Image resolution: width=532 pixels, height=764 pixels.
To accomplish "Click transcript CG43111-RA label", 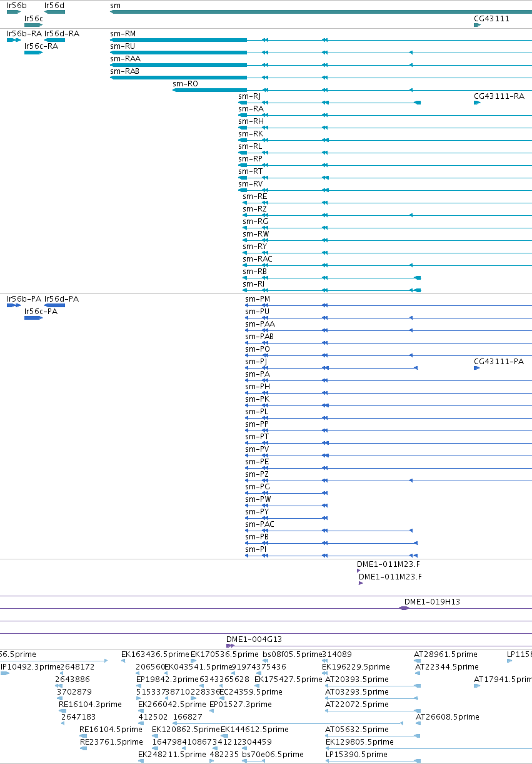I will pyautogui.click(x=499, y=96).
